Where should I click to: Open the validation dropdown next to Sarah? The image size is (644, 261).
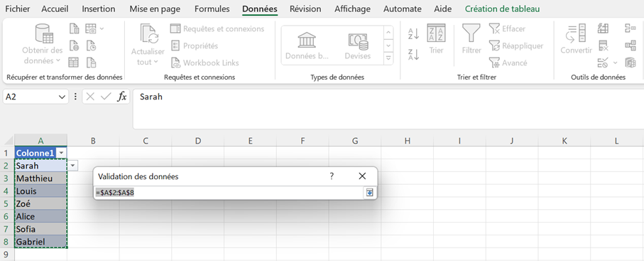(x=72, y=166)
